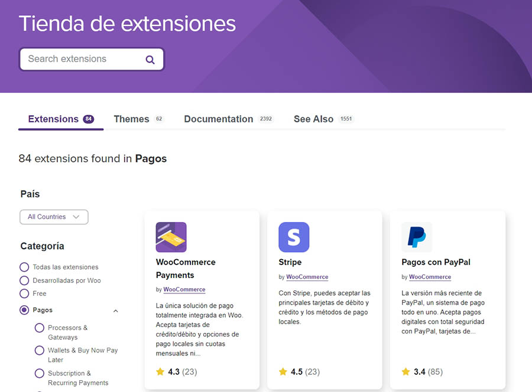This screenshot has width=532, height=392.
Task: Click the PayPal rating star icon
Action: coord(406,372)
